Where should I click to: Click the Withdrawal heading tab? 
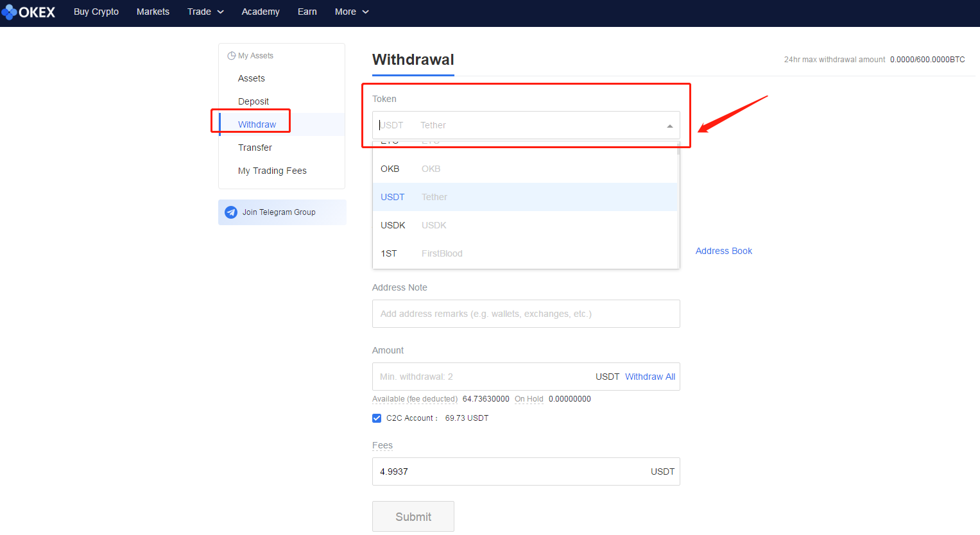[x=413, y=60]
